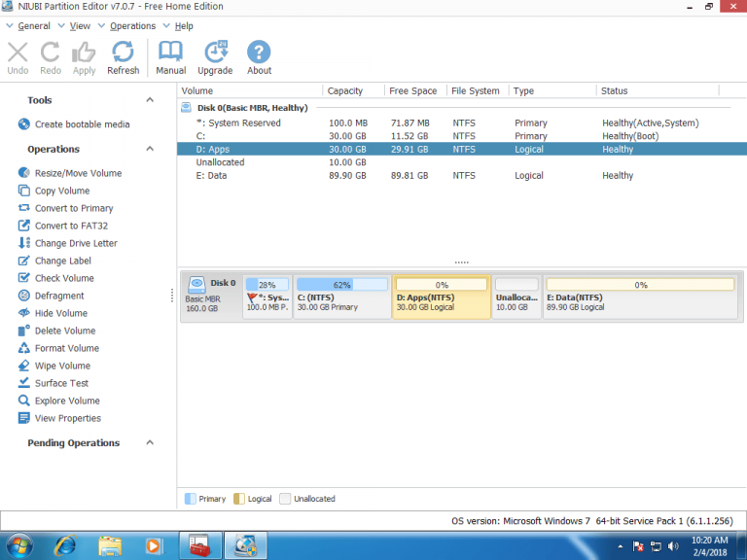The height and width of the screenshot is (560, 747).
Task: Open Windows Explorer folder in taskbar
Action: (x=110, y=545)
